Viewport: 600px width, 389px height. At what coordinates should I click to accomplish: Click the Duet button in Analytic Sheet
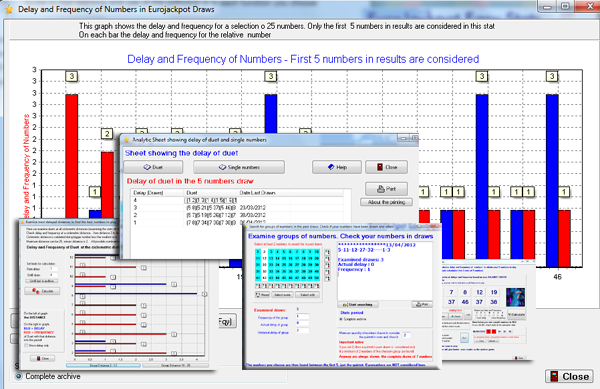153,167
